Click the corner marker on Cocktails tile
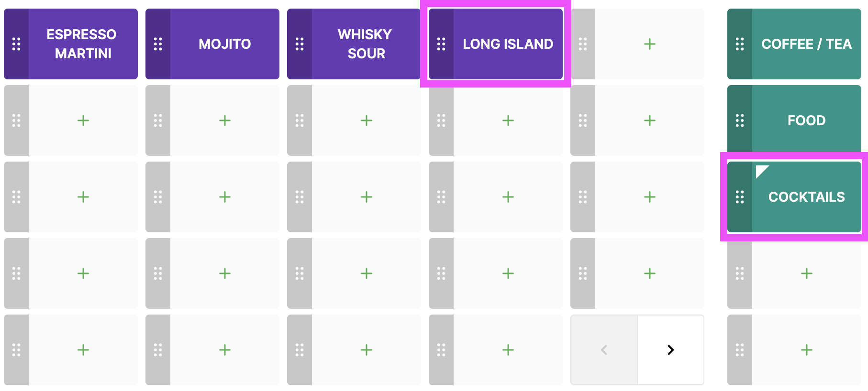Screen dimensions: 868x391 click(x=761, y=171)
